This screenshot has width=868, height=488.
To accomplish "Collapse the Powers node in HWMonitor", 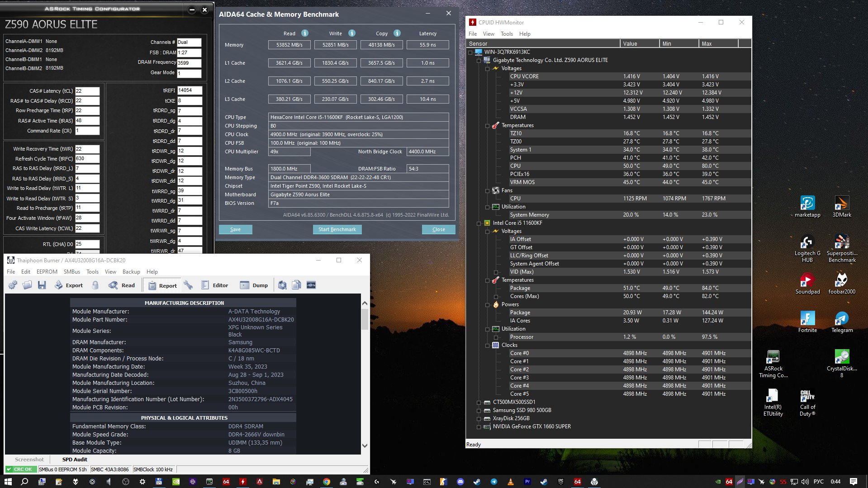I will coord(488,304).
